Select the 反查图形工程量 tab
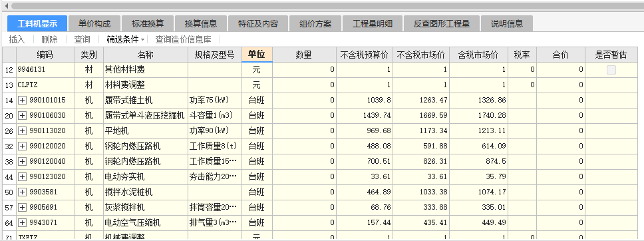Image resolution: width=644 pixels, height=241 pixels. click(442, 23)
